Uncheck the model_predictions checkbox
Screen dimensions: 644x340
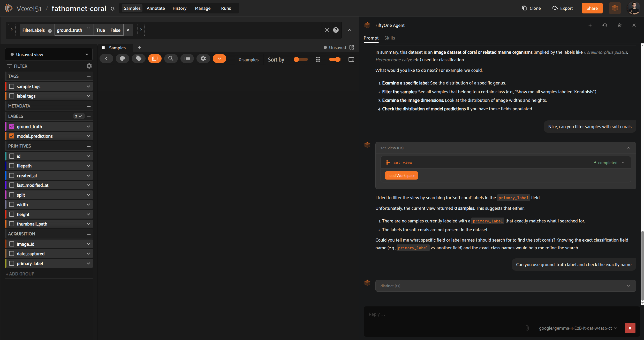(12, 136)
